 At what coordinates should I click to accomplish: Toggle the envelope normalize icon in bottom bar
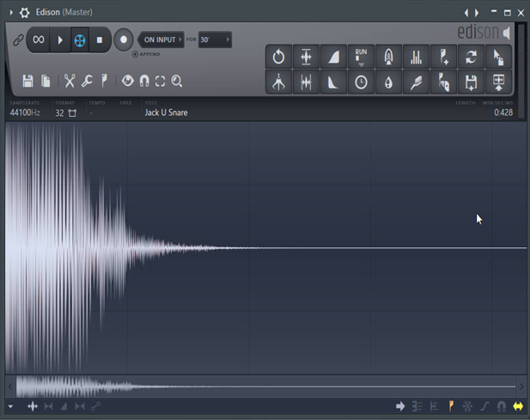(x=33, y=406)
